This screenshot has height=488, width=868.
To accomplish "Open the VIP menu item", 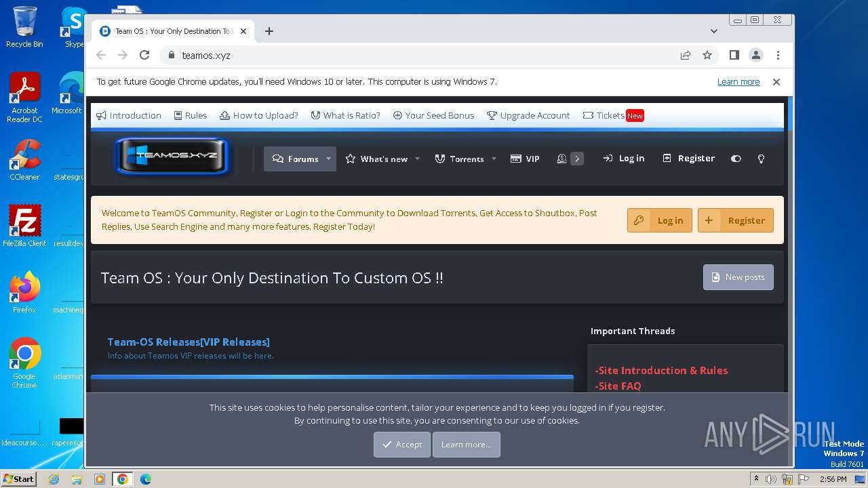I will [x=525, y=159].
